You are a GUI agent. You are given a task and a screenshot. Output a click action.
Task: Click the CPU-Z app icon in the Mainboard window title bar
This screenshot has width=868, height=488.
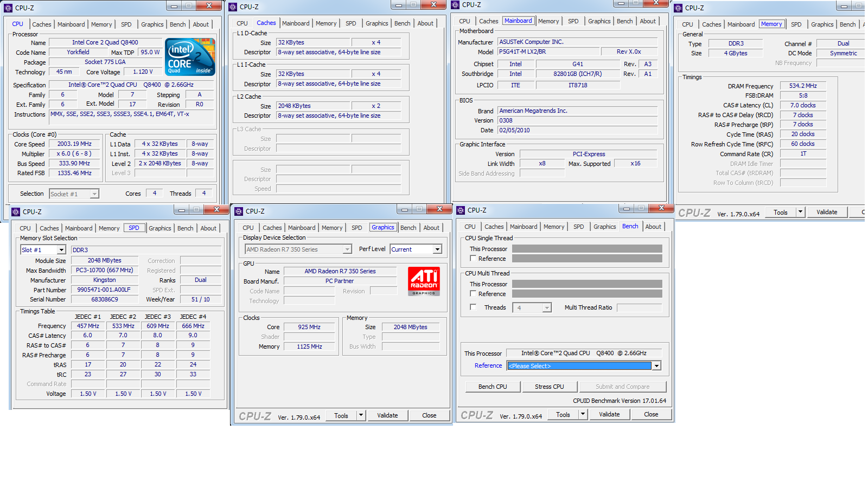click(x=455, y=5)
